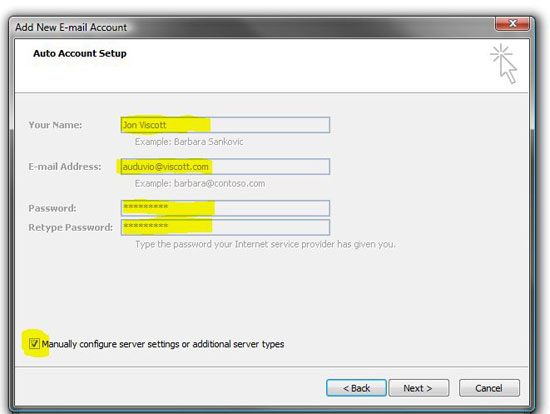Screen dimensions: 550x414
Task: Click the 'Auto Account Setup' heading
Action: [80, 53]
